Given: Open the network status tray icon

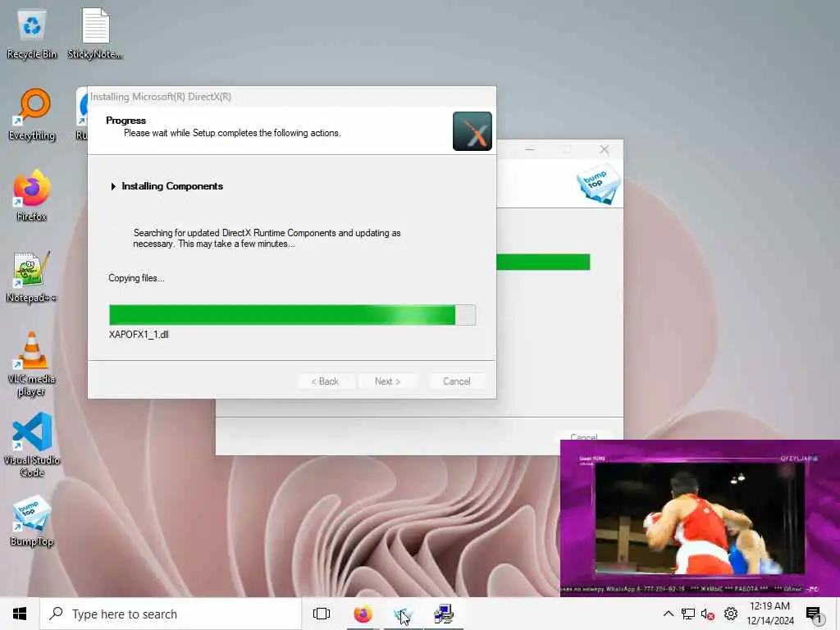Looking at the screenshot, I should [688, 614].
